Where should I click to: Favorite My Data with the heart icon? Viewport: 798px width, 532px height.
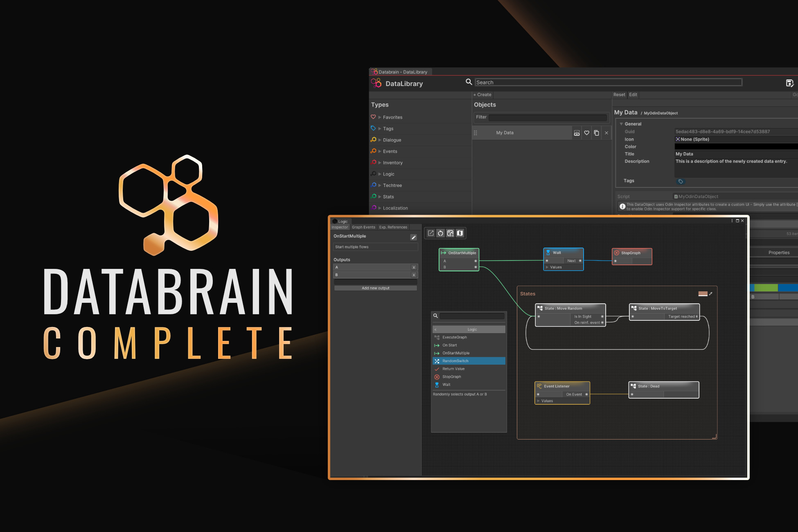[586, 133]
